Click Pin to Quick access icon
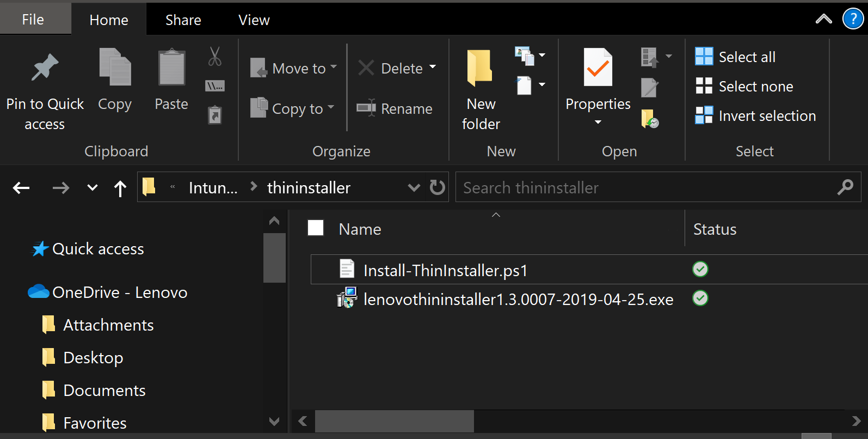 45,68
